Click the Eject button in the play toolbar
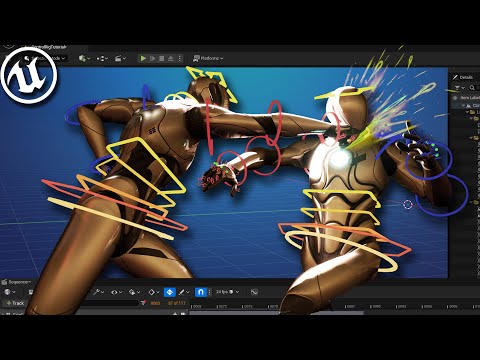Image resolution: width=480 pixels, height=360 pixels. pos(170,58)
